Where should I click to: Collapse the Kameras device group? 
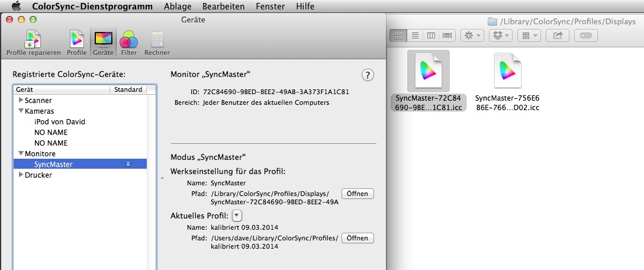[x=21, y=111]
